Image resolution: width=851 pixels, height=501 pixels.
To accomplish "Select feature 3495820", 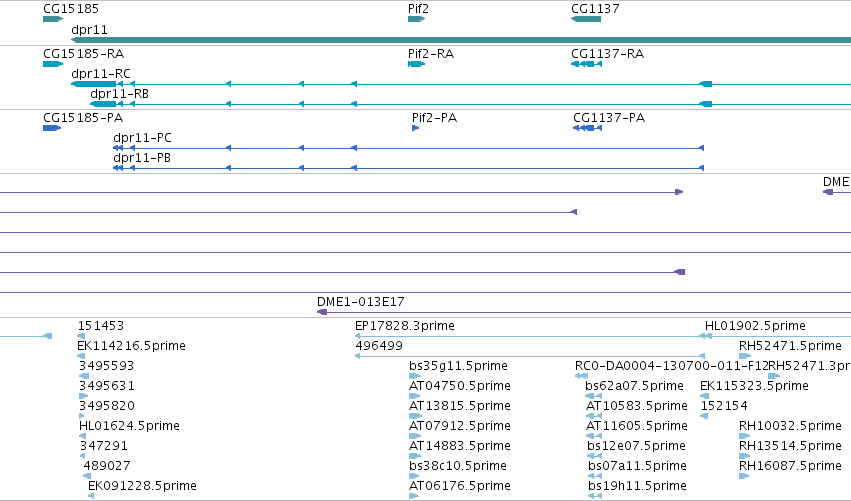I will (81, 416).
